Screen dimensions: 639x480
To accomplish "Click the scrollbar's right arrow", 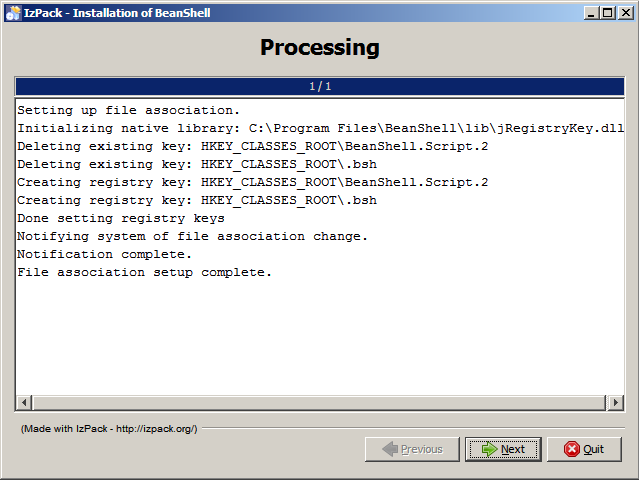I will pos(615,402).
